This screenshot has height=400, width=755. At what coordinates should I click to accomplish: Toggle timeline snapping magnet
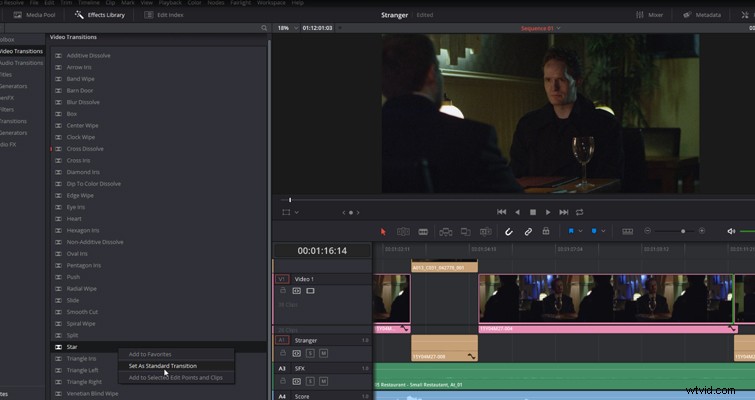[x=508, y=232]
